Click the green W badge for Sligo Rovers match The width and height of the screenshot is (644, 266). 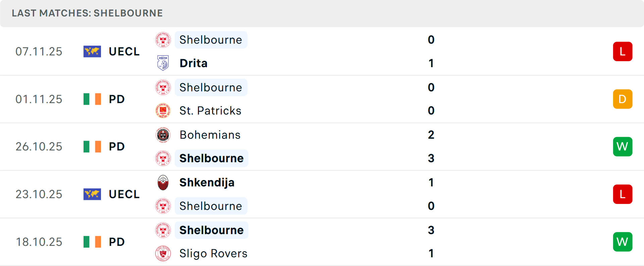point(623,242)
